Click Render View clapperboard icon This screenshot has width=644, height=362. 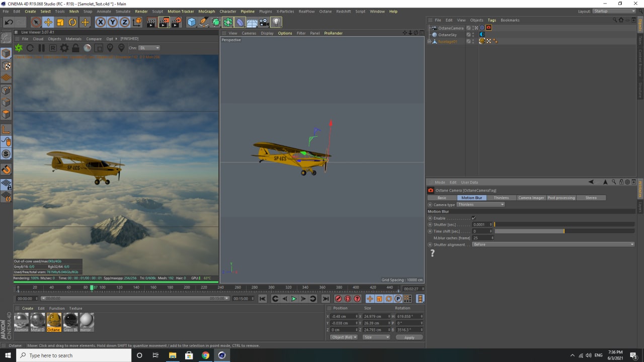click(x=151, y=22)
